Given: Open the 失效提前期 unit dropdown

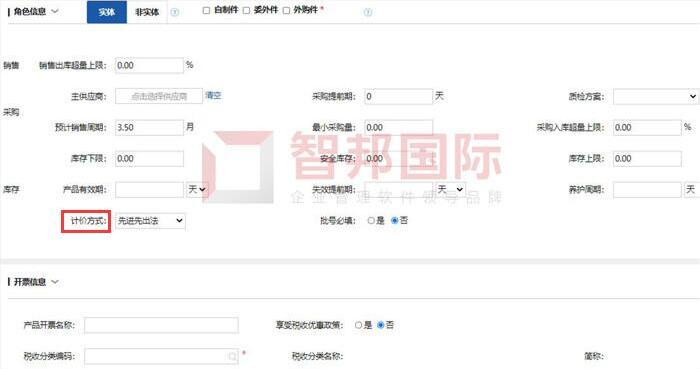Looking at the screenshot, I should tap(450, 190).
